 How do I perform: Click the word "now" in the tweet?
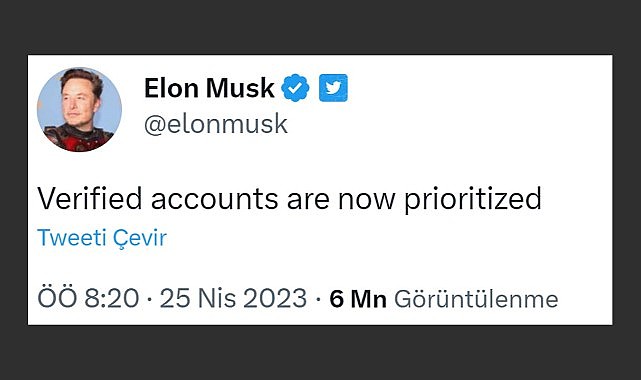click(367, 201)
